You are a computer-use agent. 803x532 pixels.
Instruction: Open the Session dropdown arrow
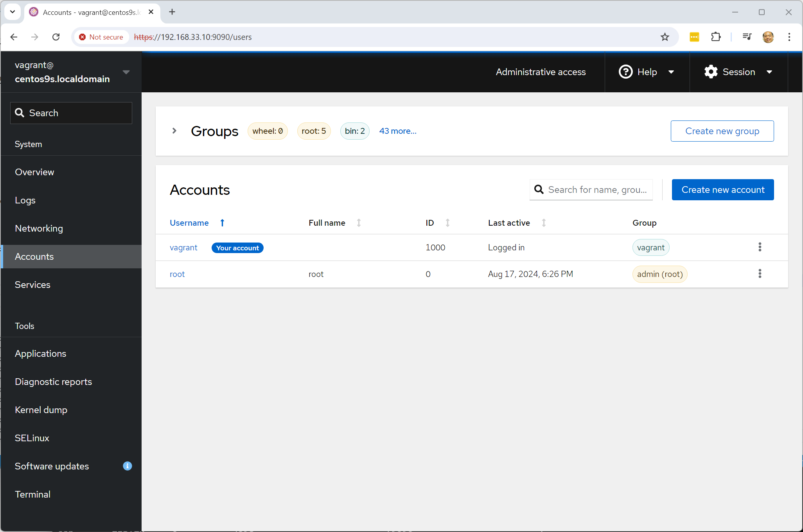[769, 72]
